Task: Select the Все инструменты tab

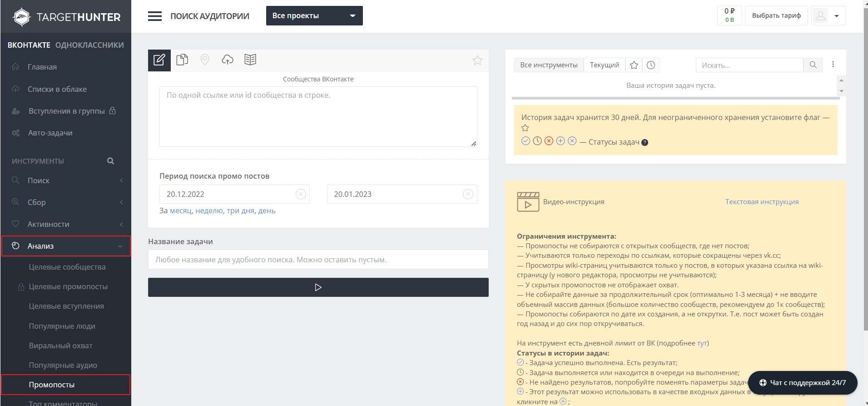Action: (549, 65)
